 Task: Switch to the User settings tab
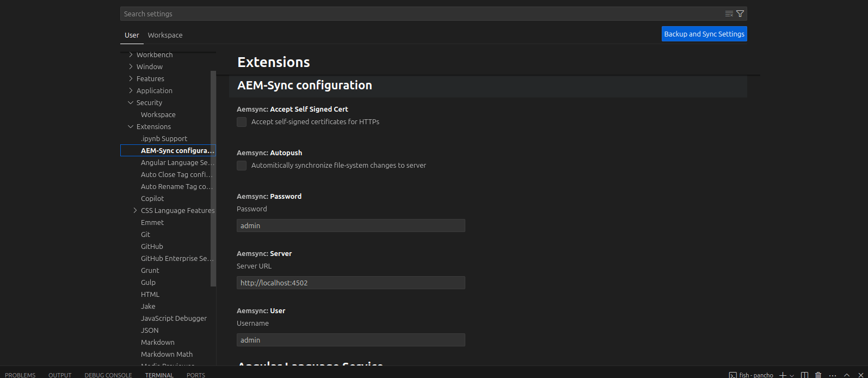pyautogui.click(x=132, y=35)
